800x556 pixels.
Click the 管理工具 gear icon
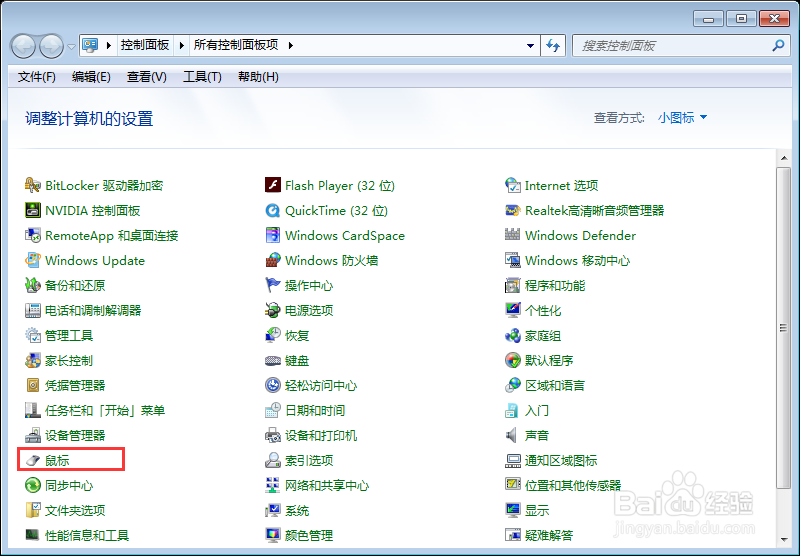(x=33, y=335)
